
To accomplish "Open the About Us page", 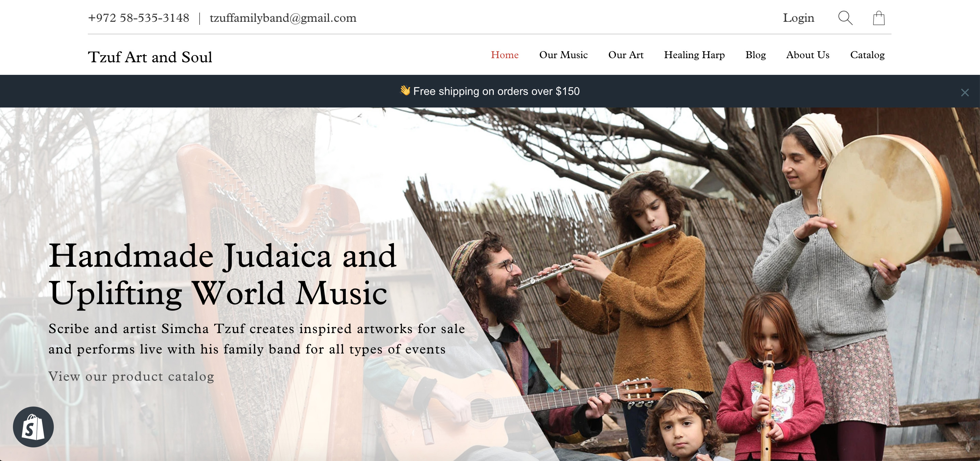I will pos(807,55).
